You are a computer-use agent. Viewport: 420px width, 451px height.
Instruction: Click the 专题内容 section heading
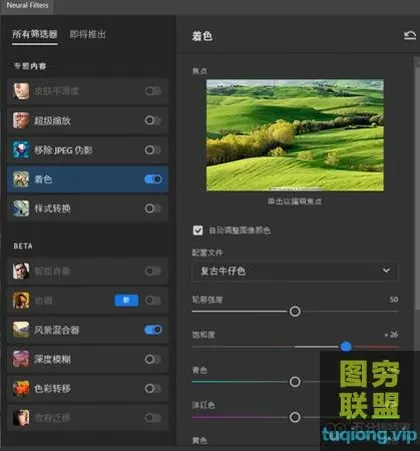coord(30,66)
